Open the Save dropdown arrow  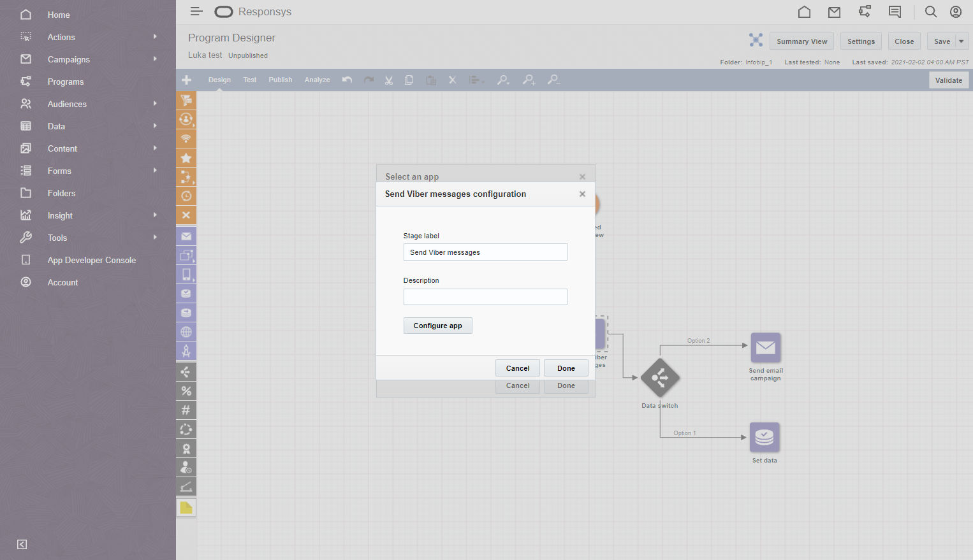coord(962,41)
